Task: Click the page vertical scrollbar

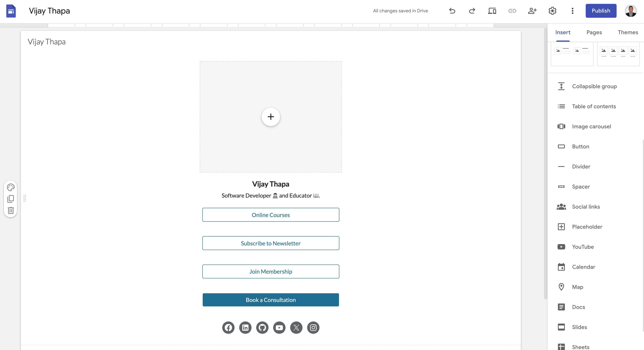Action: (546, 164)
